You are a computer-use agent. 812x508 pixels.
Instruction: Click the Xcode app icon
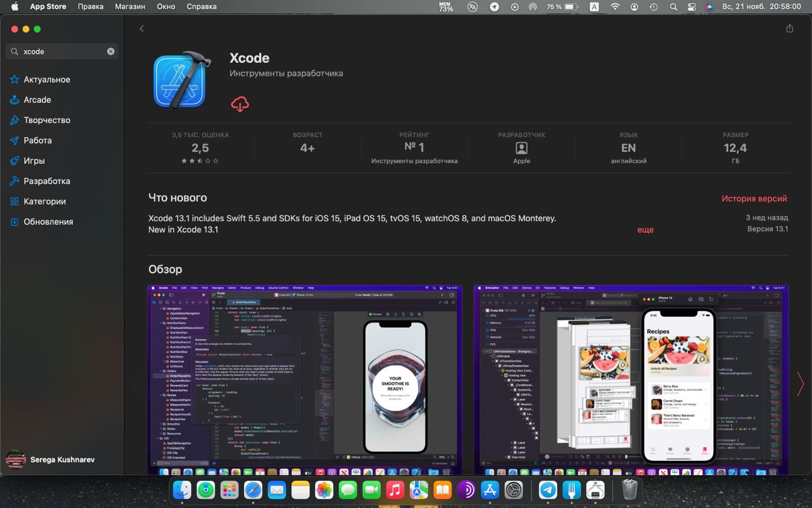181,81
